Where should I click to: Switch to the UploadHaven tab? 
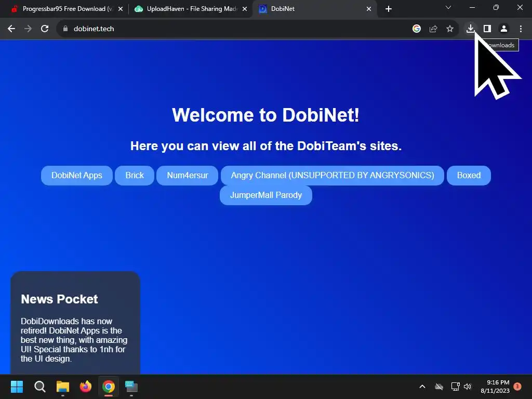[191, 9]
